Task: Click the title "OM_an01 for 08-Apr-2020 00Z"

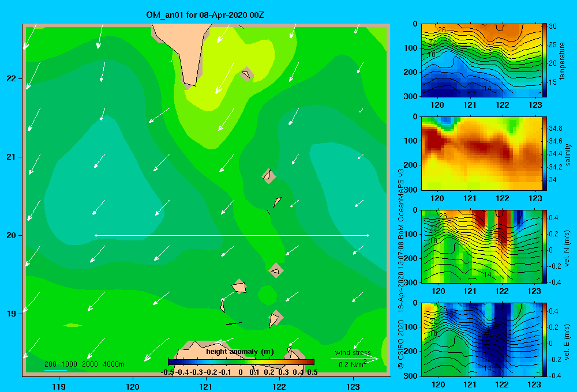Action: pyautogui.click(x=205, y=15)
